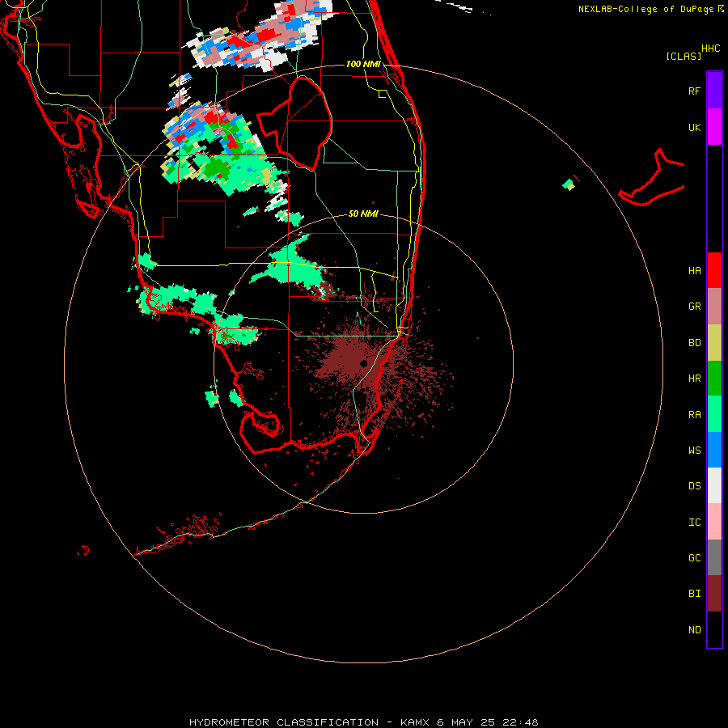
Task: Click the light green RA legend swatch
Action: coord(714,414)
